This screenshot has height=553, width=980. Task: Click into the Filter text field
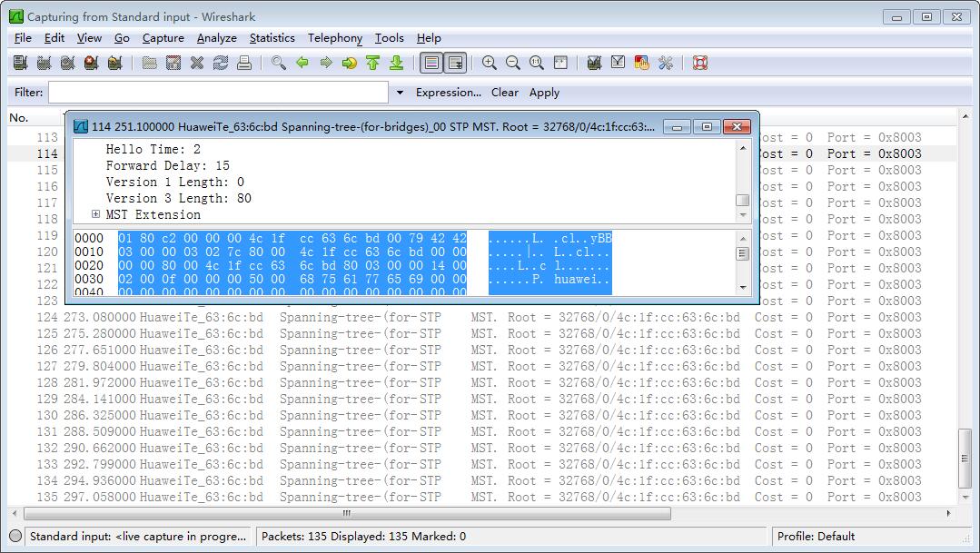point(218,93)
